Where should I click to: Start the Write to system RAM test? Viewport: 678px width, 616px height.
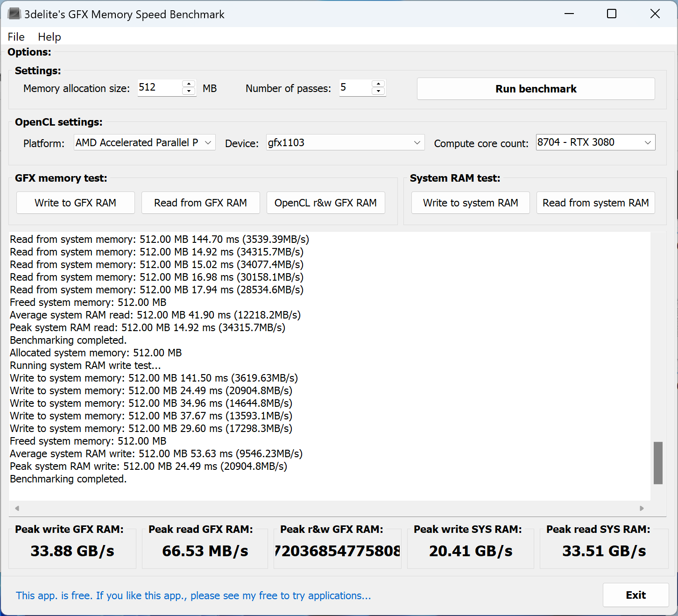pyautogui.click(x=471, y=203)
